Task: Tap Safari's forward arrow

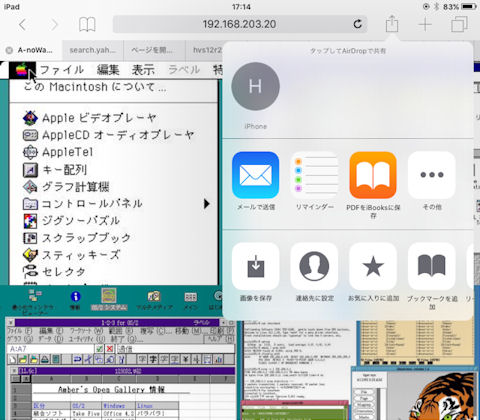Action: pyautogui.click(x=54, y=25)
